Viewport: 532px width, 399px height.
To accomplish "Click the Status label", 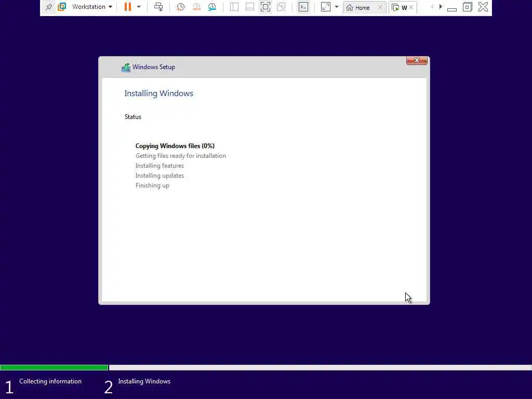I will [133, 117].
